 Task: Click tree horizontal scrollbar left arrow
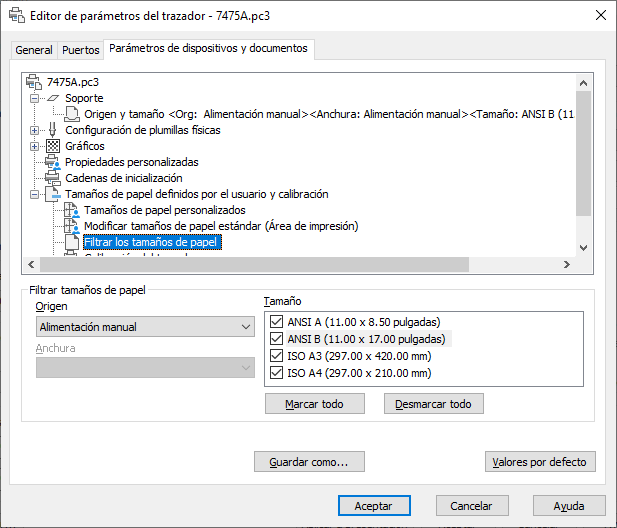coord(31,264)
